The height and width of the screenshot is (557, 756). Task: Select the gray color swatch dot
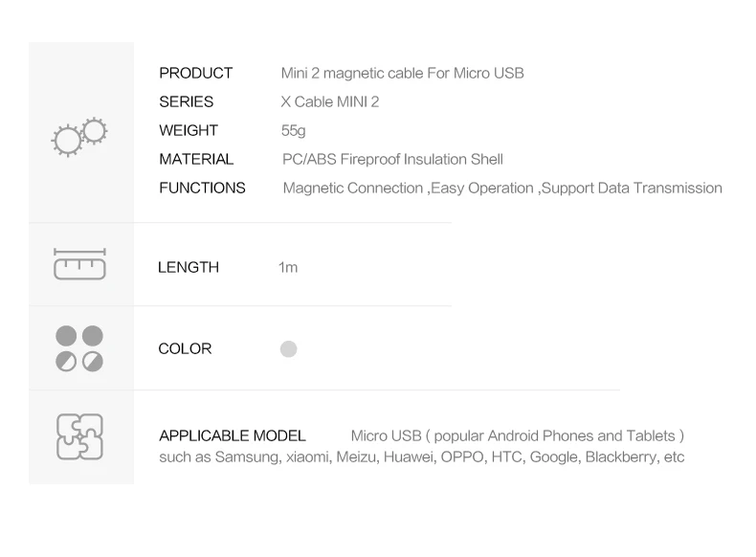[288, 349]
